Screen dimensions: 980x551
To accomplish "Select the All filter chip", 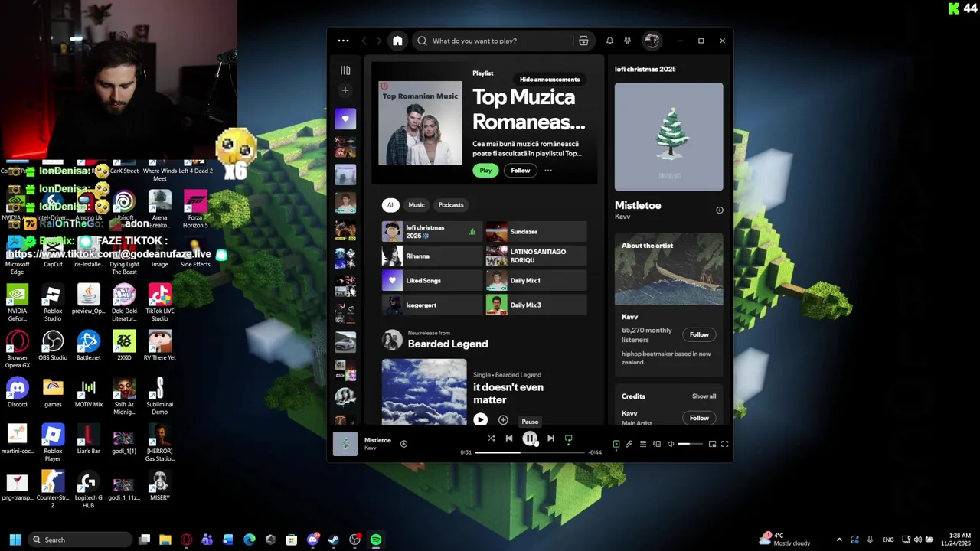I will [390, 205].
